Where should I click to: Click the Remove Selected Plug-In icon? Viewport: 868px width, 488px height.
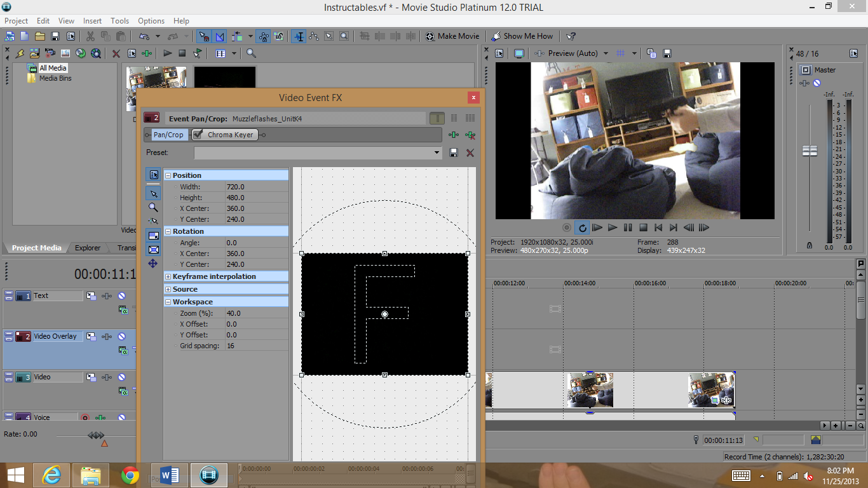[x=470, y=135]
